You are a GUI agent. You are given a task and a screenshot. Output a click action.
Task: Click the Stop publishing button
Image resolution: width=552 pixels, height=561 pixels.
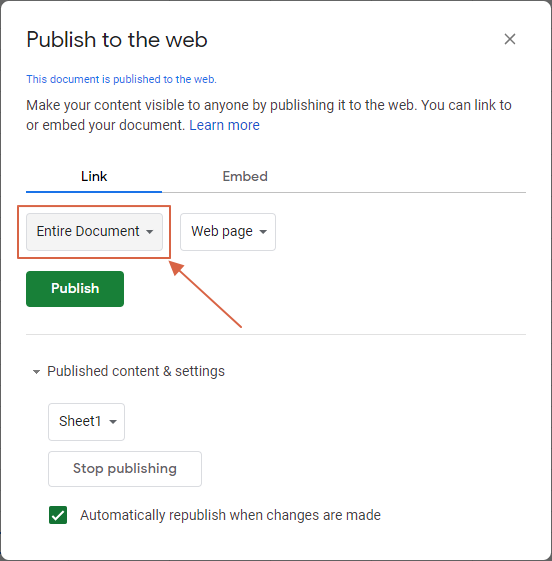[125, 469]
